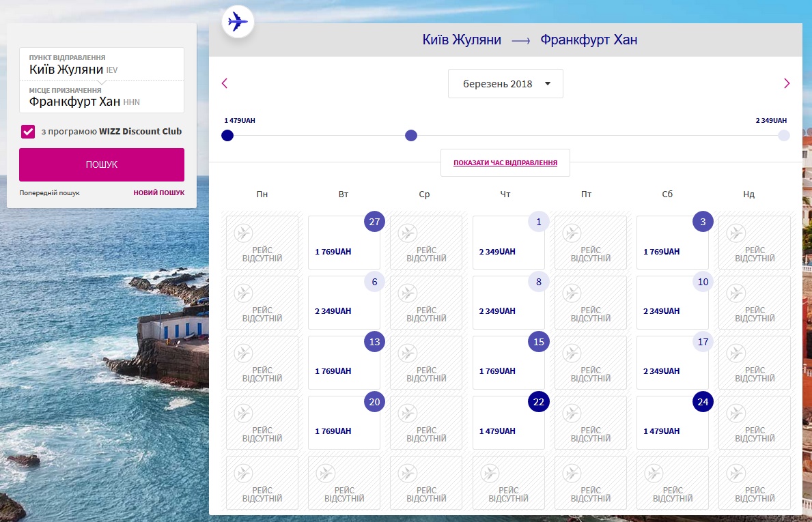Click the middle price slider handle

tap(411, 135)
